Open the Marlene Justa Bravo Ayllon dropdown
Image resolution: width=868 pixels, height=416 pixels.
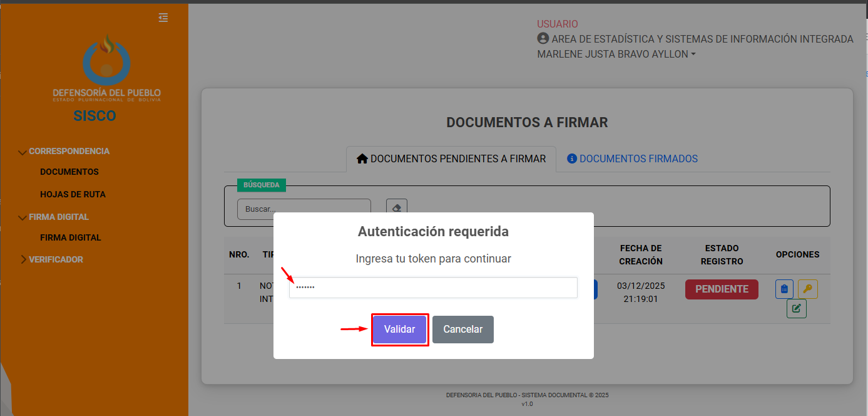[616, 55]
